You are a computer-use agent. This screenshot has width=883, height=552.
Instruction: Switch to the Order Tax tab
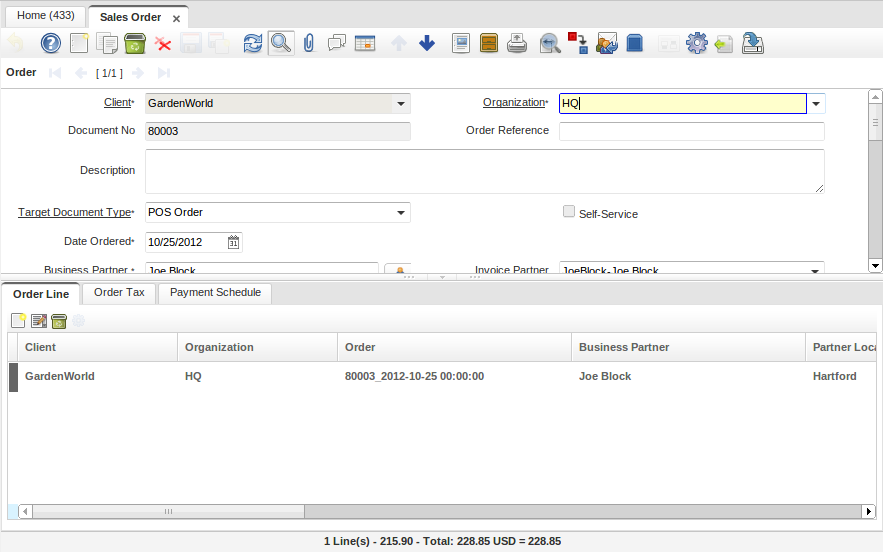point(119,293)
